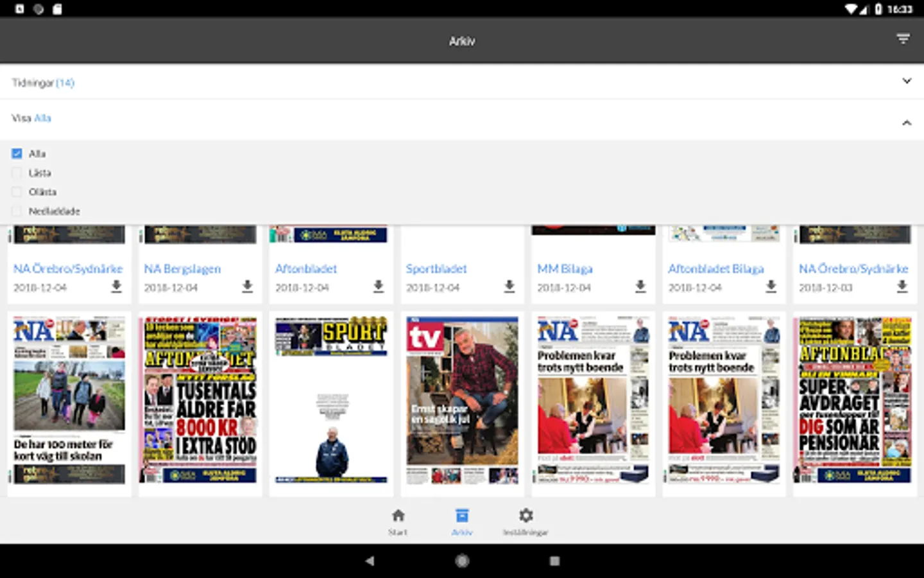Download MM Bilaga 2018-12-04 issue
Image resolution: width=924 pixels, height=578 pixels.
640,286
